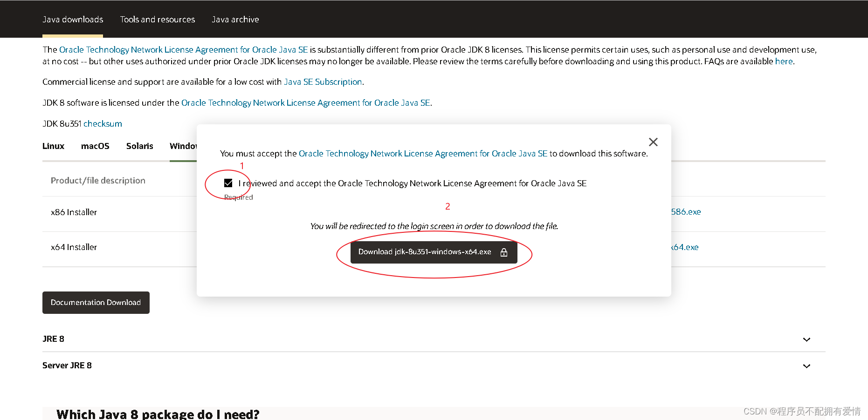Click the Documentation Download button
Screen dimensions: 868x420
(x=96, y=303)
